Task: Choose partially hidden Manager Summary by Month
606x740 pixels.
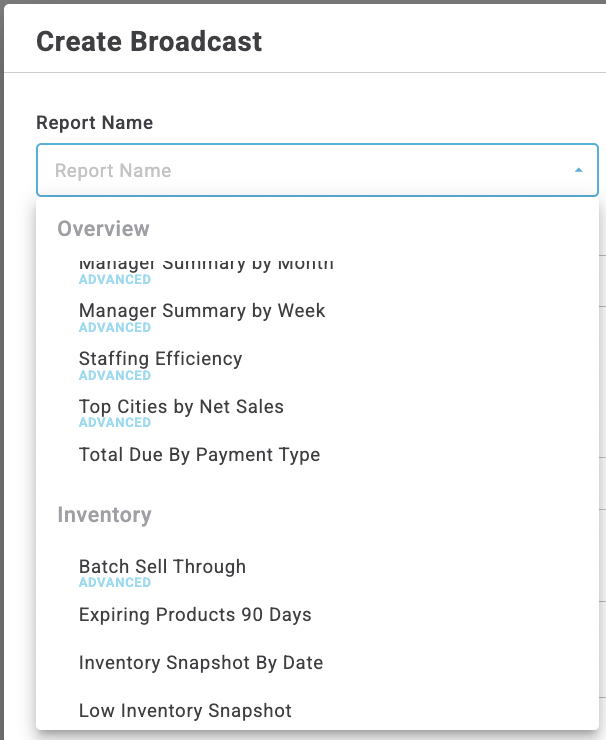Action: [x=206, y=265]
